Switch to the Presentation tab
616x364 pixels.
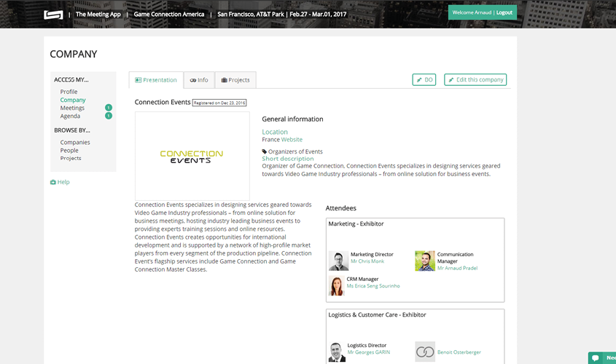click(156, 80)
